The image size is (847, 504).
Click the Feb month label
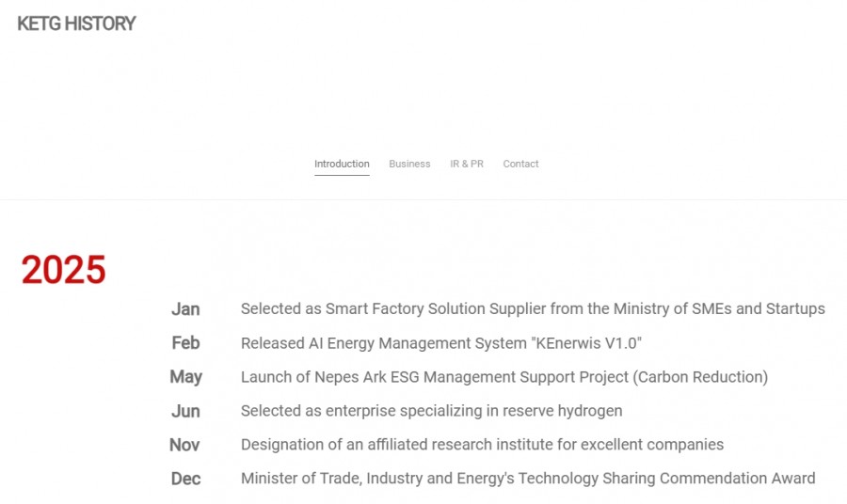185,343
